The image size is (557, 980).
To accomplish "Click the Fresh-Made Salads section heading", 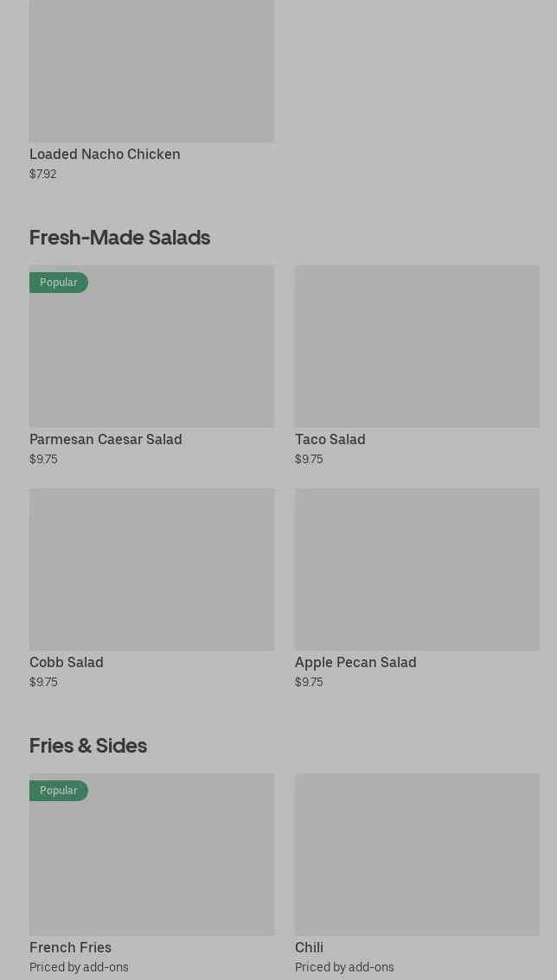I will [x=119, y=237].
